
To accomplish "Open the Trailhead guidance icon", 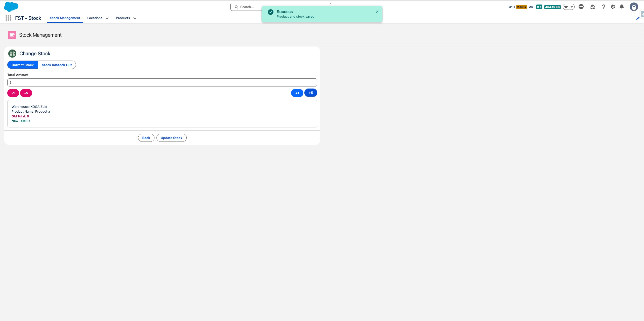I will (592, 7).
